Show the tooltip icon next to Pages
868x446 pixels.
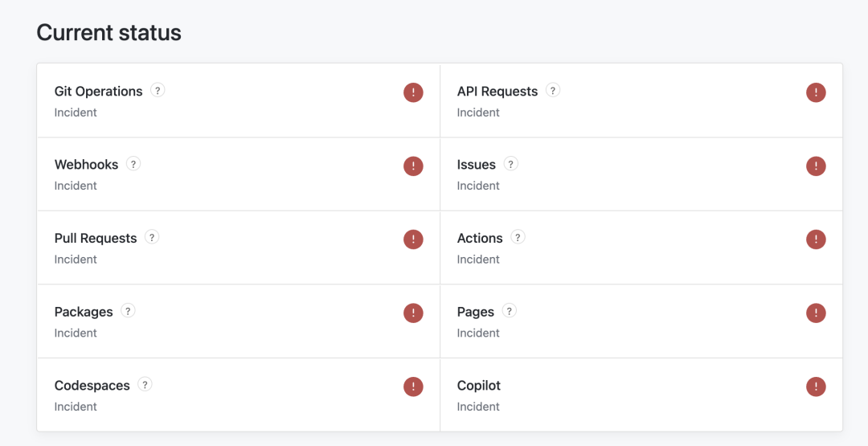click(x=510, y=311)
